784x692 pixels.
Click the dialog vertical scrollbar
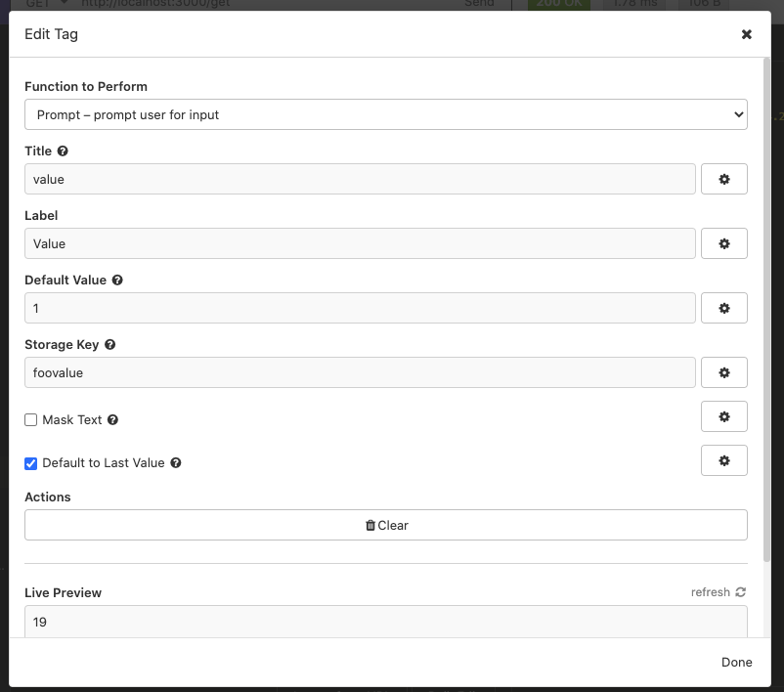766,310
